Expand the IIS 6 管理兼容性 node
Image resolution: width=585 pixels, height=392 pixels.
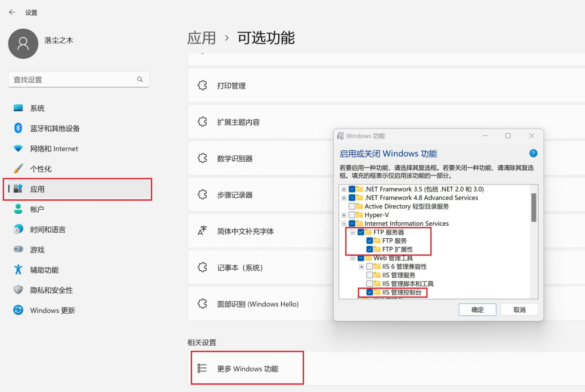(362, 266)
